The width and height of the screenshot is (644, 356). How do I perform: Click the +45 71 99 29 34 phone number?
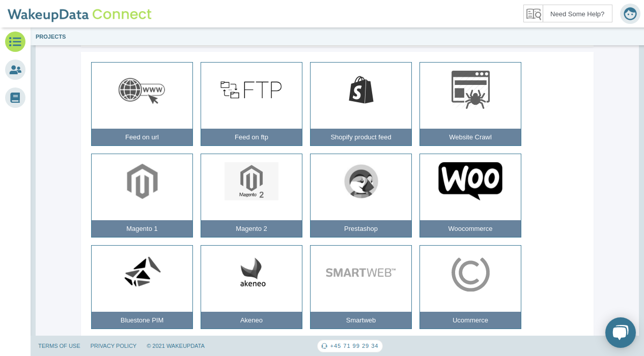(x=354, y=346)
